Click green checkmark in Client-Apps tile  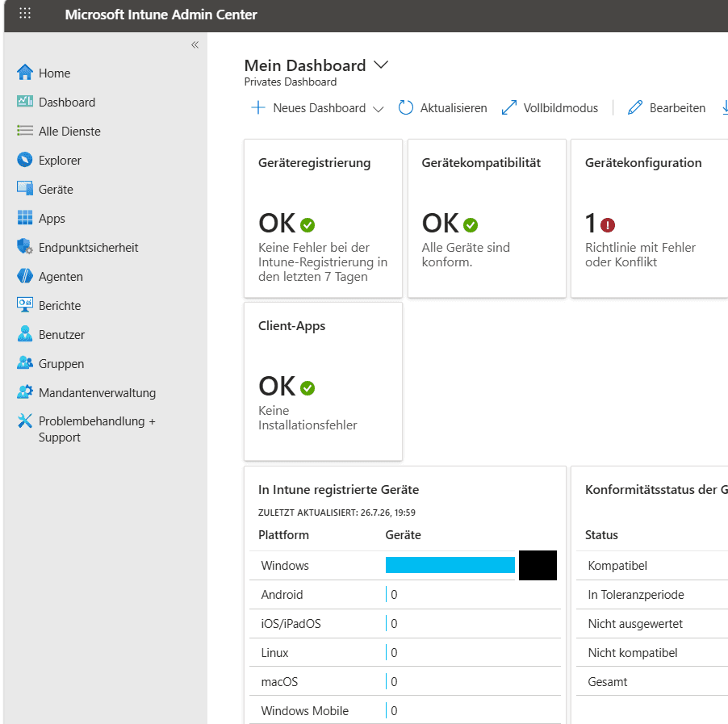point(308,387)
